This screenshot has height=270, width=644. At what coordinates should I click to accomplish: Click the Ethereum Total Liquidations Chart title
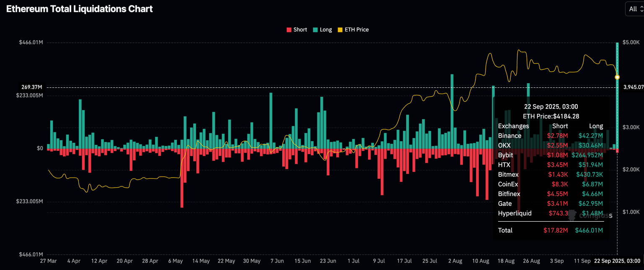point(79,9)
